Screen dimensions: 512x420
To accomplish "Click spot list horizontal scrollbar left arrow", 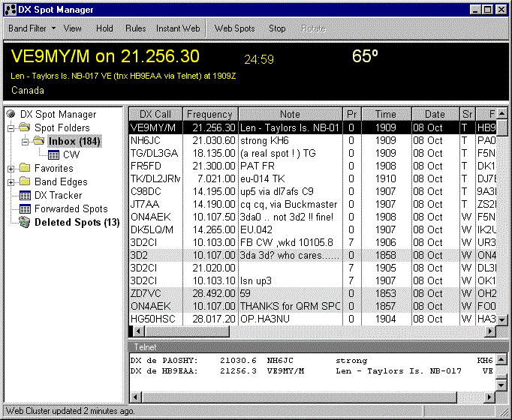I will (138, 331).
